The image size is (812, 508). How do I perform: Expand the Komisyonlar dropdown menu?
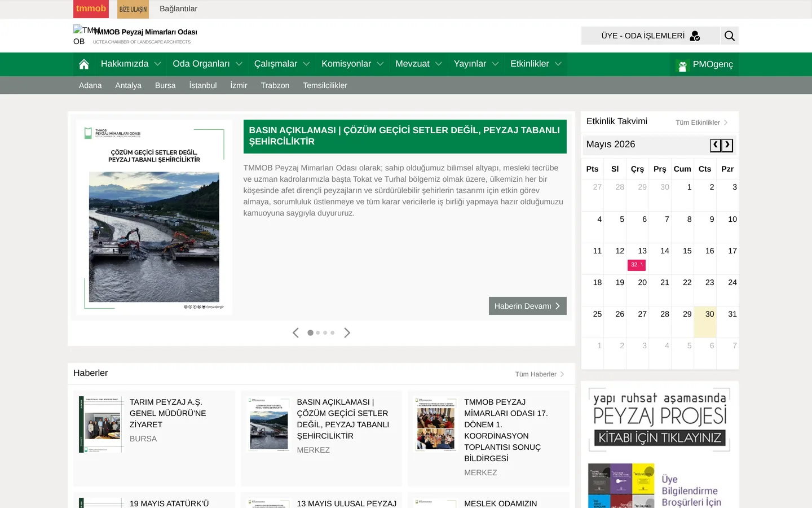(x=352, y=64)
